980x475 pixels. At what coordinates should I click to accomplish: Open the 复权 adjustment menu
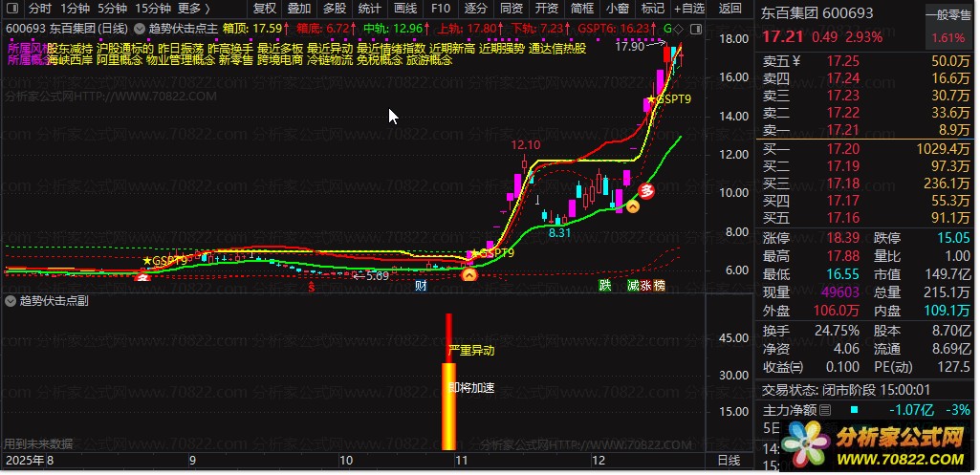[265, 9]
